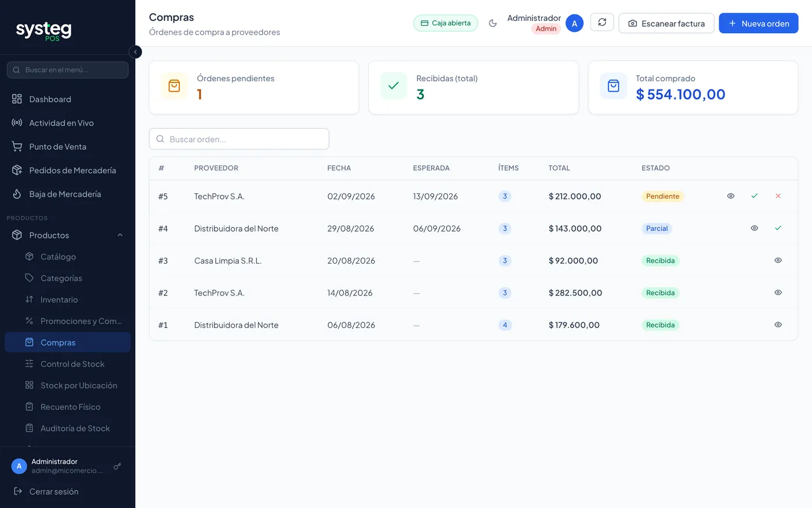Collapse the Productos menu chevron
Image resolution: width=812 pixels, height=508 pixels.
120,235
